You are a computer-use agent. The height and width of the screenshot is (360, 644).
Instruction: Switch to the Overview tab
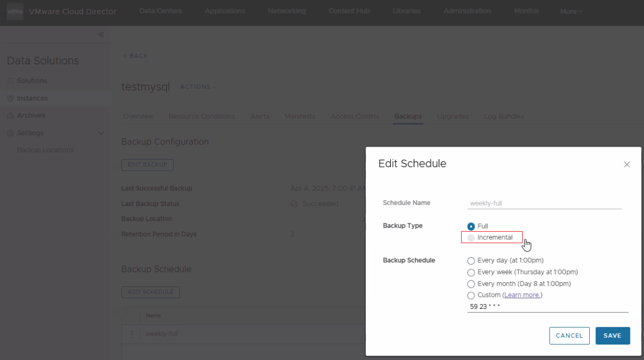[x=138, y=116]
